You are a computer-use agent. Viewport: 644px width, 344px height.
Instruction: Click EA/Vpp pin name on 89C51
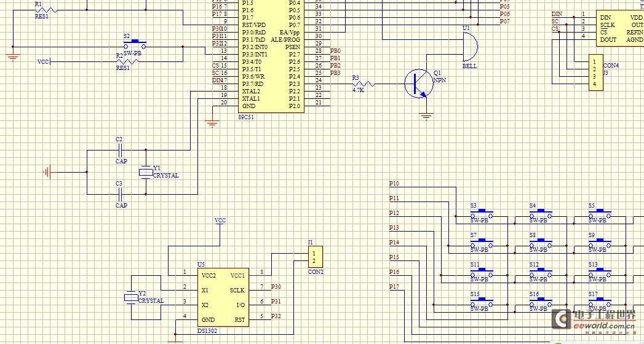(290, 33)
